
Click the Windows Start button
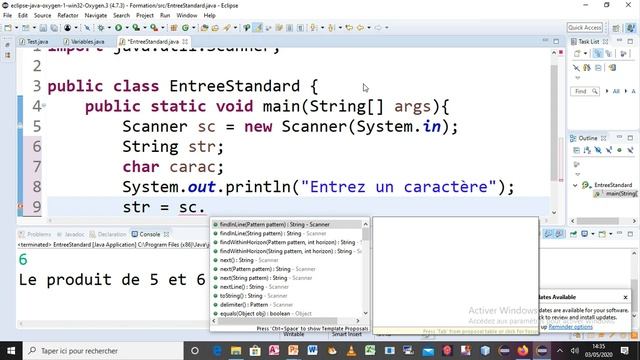pos(11,351)
